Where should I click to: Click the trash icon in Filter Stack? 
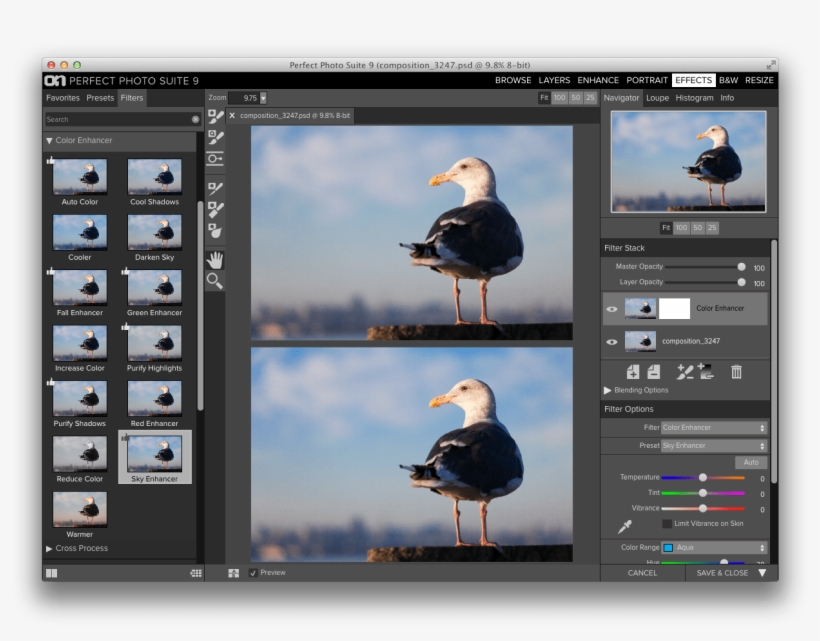click(736, 372)
